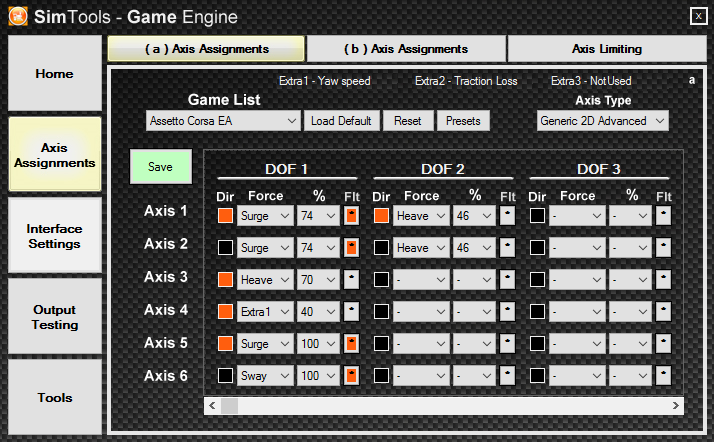Viewport: 714px width, 442px height.
Task: Save the axis assignments
Action: coord(161,167)
